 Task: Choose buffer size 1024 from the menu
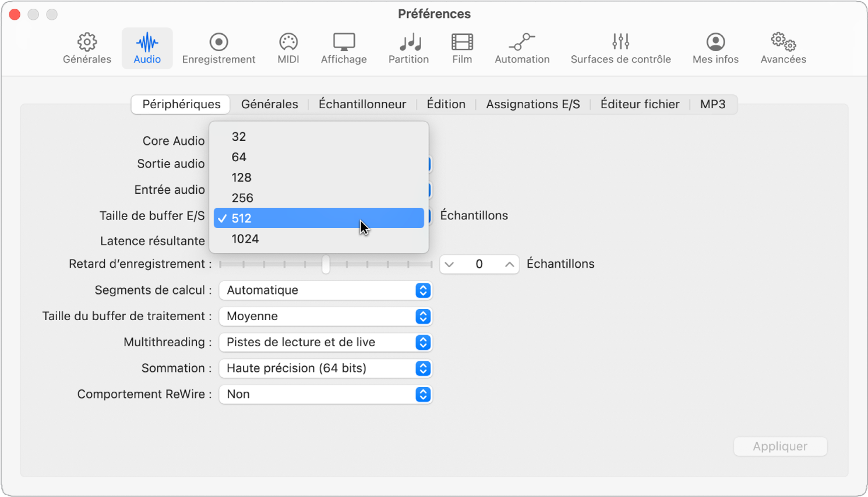(319, 239)
